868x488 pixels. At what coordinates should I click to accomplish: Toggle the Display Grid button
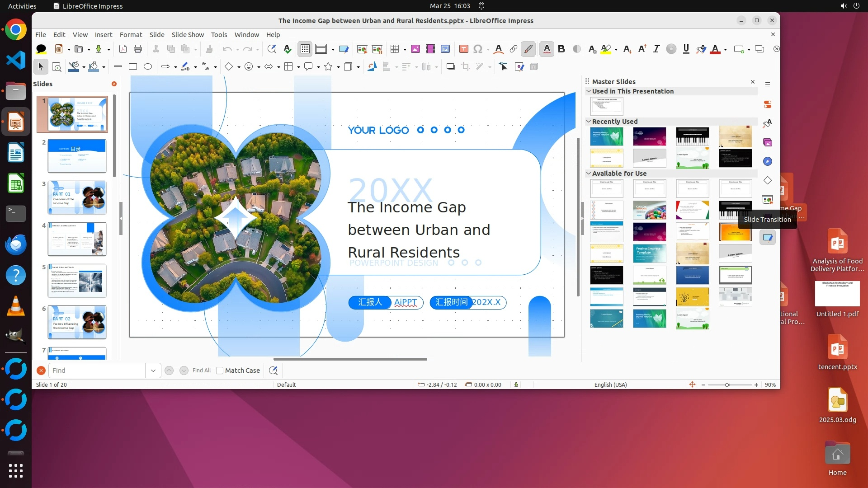coord(305,49)
